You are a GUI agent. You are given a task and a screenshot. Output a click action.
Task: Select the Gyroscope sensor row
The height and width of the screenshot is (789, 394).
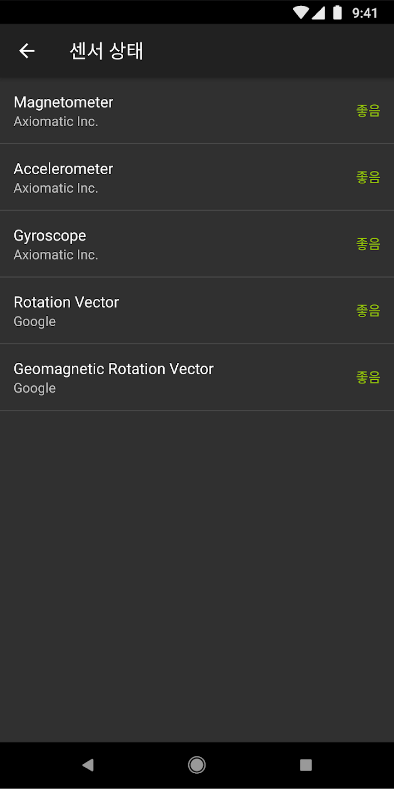coord(197,244)
